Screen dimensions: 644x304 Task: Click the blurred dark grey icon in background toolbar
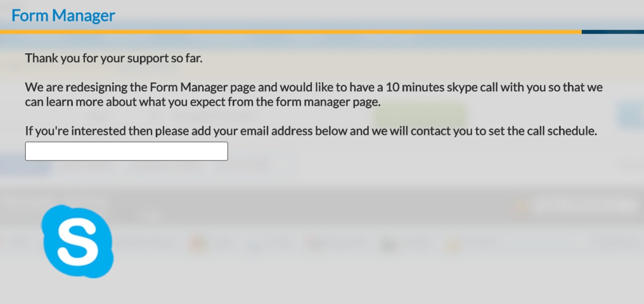coord(390,244)
